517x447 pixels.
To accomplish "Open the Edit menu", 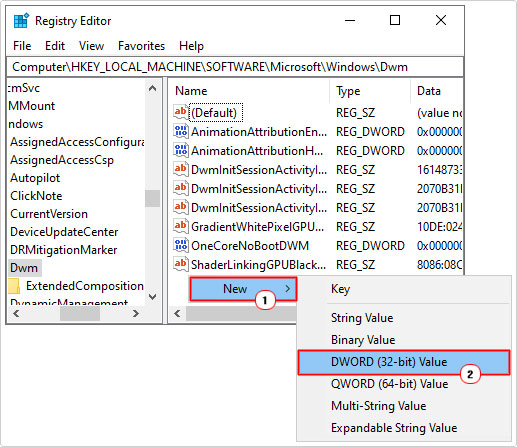I will pos(55,46).
